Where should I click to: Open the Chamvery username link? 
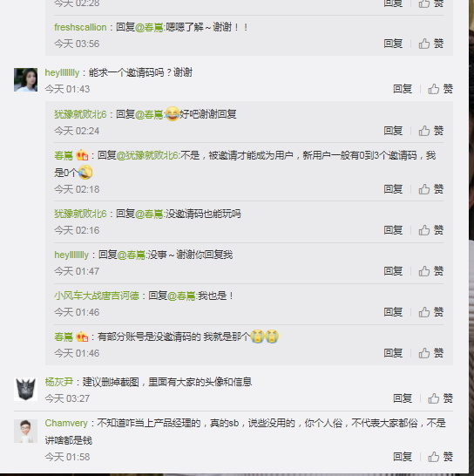[x=66, y=423]
